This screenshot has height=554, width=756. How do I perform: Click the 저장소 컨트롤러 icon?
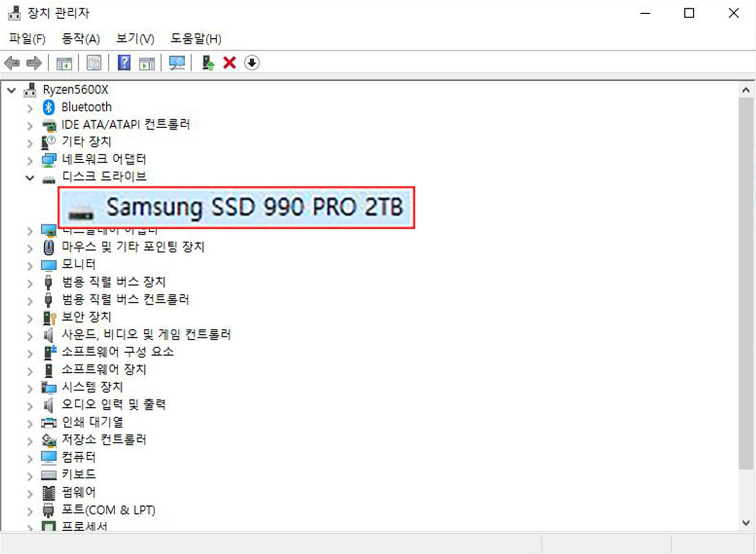pyautogui.click(x=49, y=440)
